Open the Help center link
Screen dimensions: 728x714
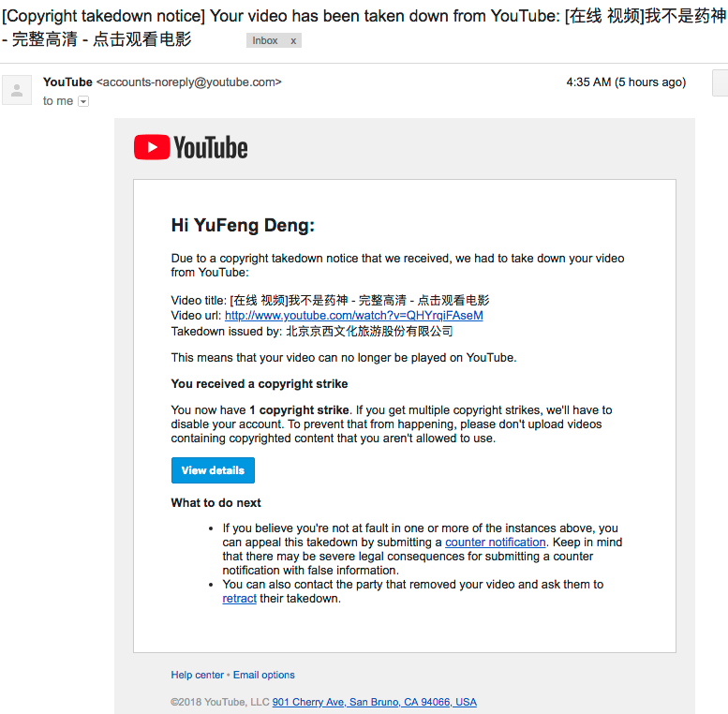pyautogui.click(x=198, y=675)
